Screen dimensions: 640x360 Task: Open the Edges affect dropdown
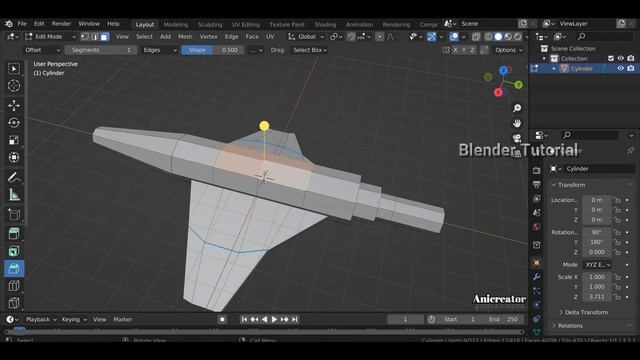(x=160, y=50)
